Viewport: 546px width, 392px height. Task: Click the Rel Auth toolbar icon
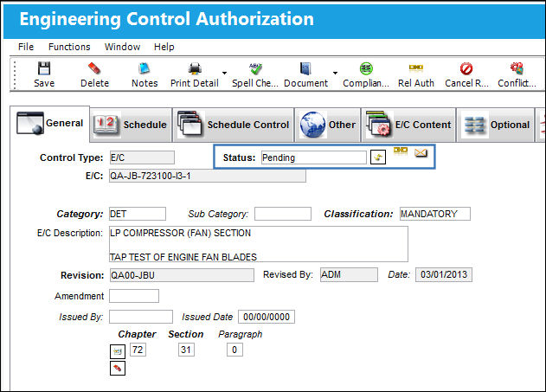[415, 67]
